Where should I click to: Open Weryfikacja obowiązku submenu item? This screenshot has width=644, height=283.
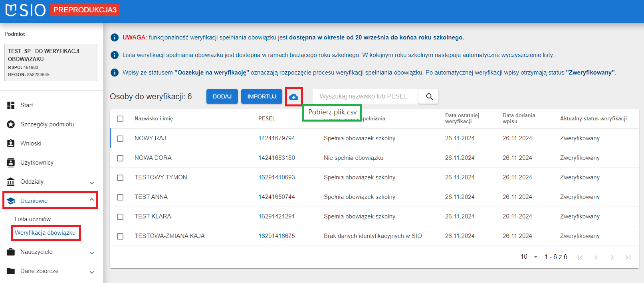point(45,233)
